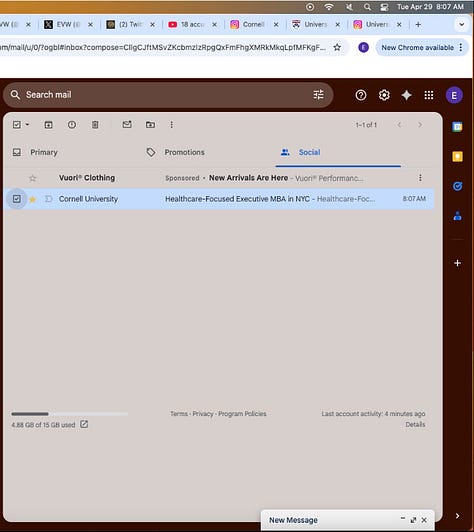Open the Privacy link
This screenshot has height=532, width=474.
click(x=203, y=414)
